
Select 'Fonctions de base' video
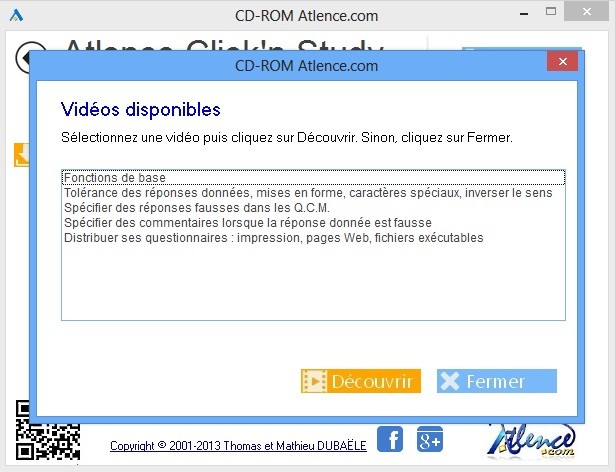(313, 178)
